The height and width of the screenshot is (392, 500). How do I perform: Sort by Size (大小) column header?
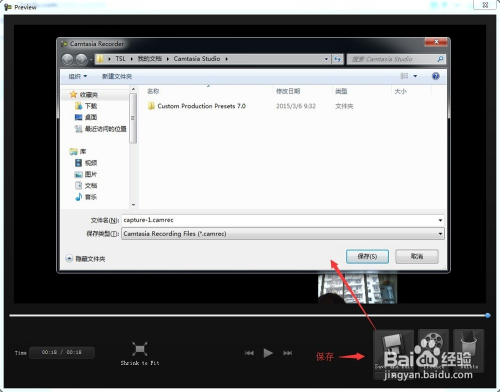tap(400, 91)
